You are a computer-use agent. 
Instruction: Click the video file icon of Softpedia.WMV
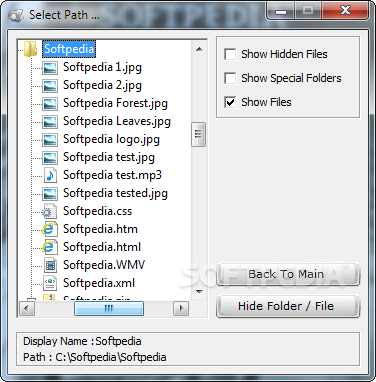50,265
